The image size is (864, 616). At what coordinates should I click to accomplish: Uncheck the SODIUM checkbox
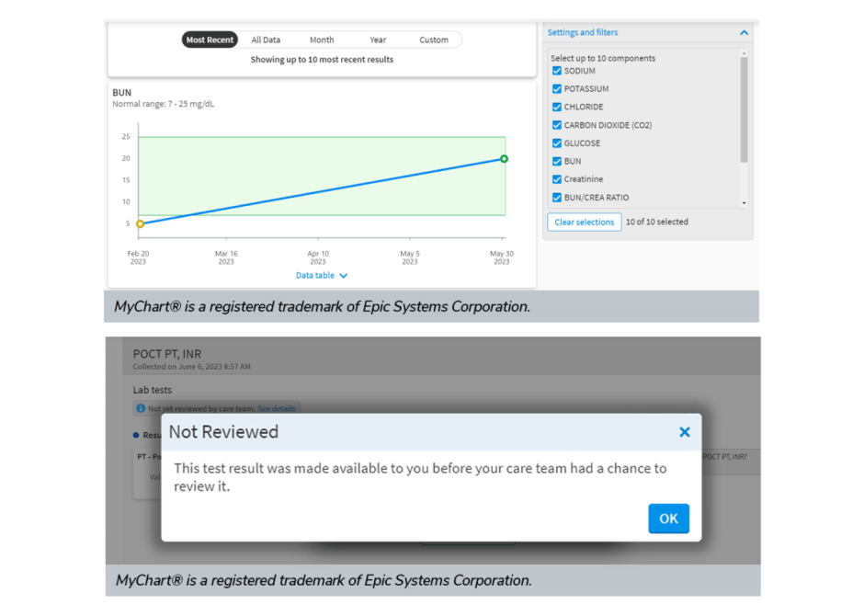[x=557, y=71]
